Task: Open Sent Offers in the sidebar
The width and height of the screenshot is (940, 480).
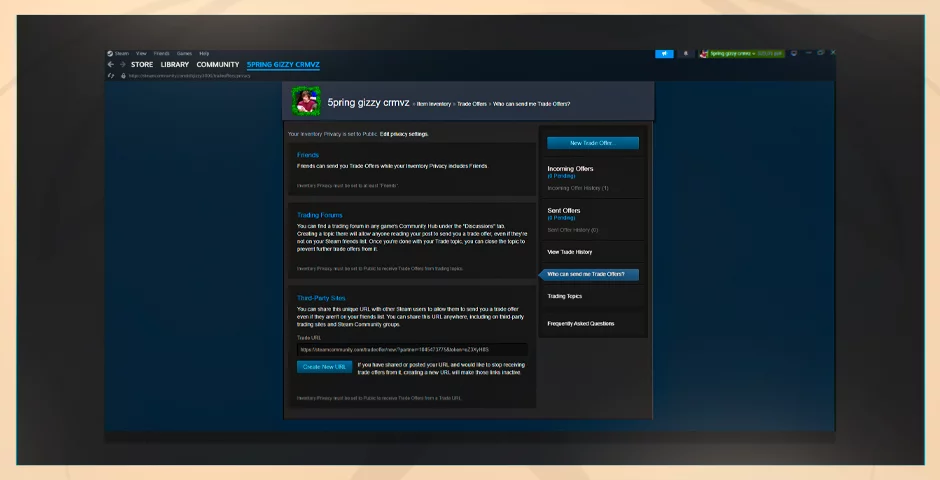Action: [564, 211]
